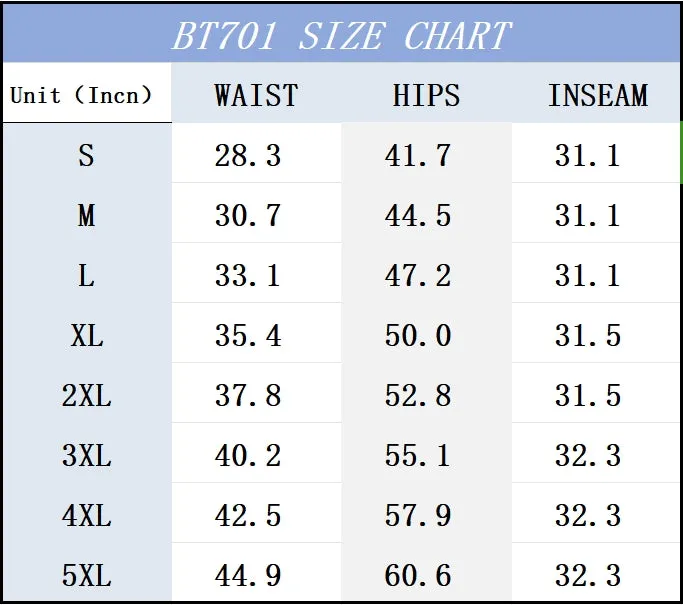Select the WAIST column header
Screen dimensions: 683x605
(256, 95)
